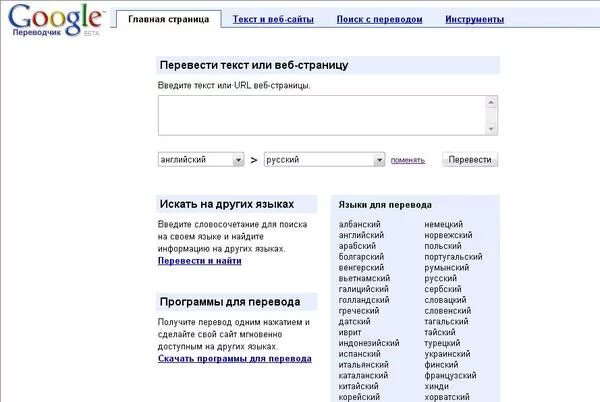The height and width of the screenshot is (402, 600).
Task: Click the text area scroll up arrow
Action: click(491, 102)
